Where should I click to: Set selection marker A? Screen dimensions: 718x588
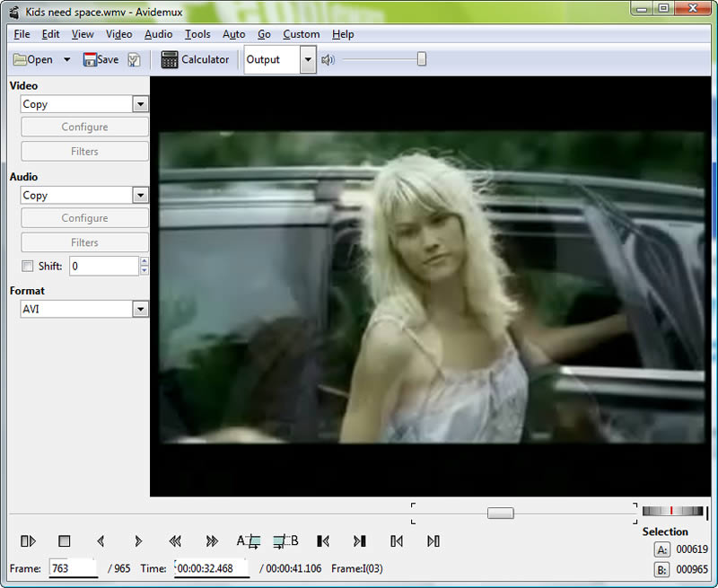point(249,541)
